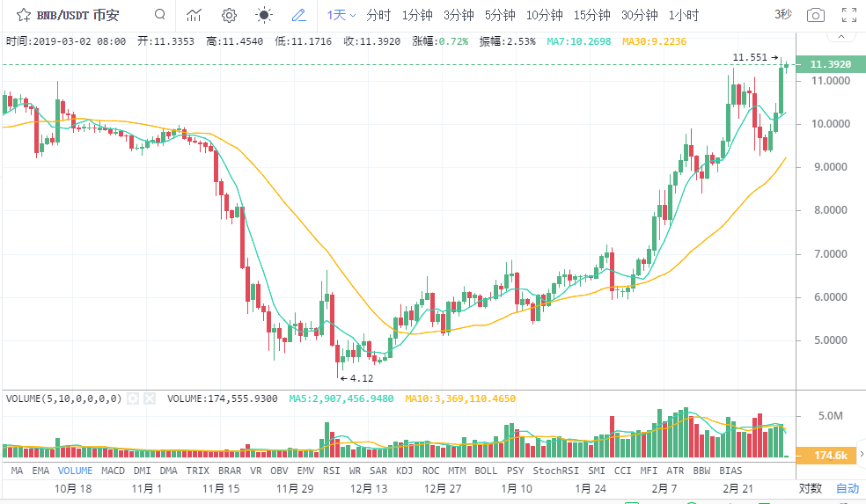
Task: Open the 1天 interval dropdown
Action: pyautogui.click(x=341, y=15)
